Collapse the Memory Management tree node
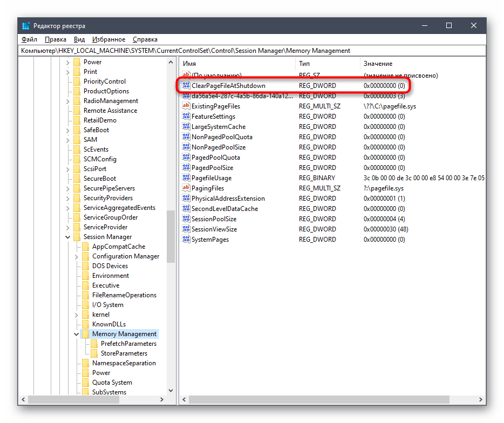The image size is (504, 423). click(x=77, y=334)
